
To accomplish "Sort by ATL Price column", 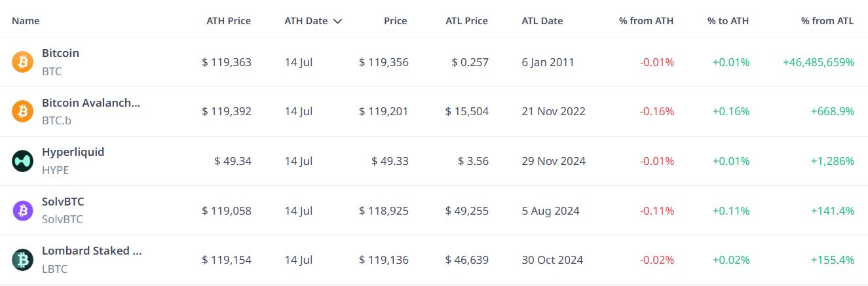I will pyautogui.click(x=466, y=21).
